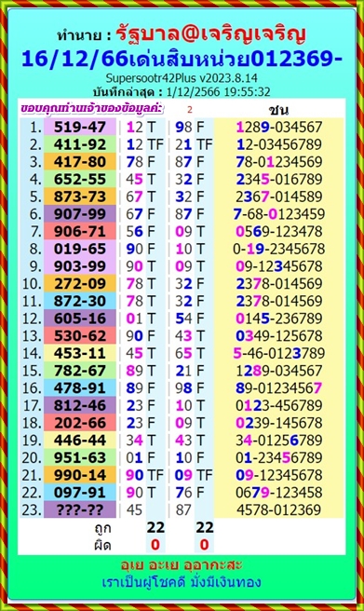Image resolution: width=364 pixels, height=611 pixels.
Task: Select the result cell 605-16
Action: pos(80,319)
